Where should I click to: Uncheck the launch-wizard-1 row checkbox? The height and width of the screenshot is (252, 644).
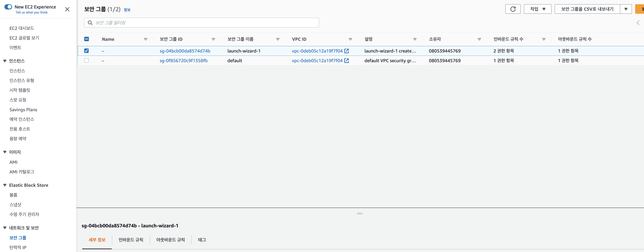click(86, 51)
